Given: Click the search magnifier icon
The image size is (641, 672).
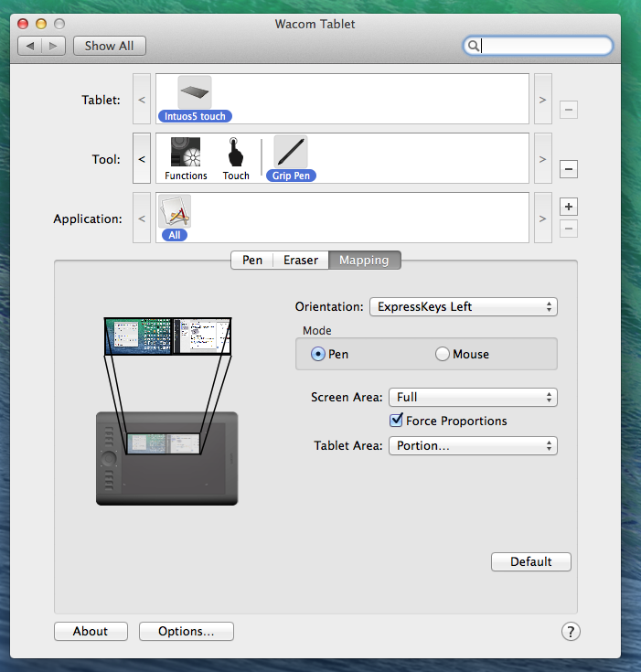Looking at the screenshot, I should 473,46.
